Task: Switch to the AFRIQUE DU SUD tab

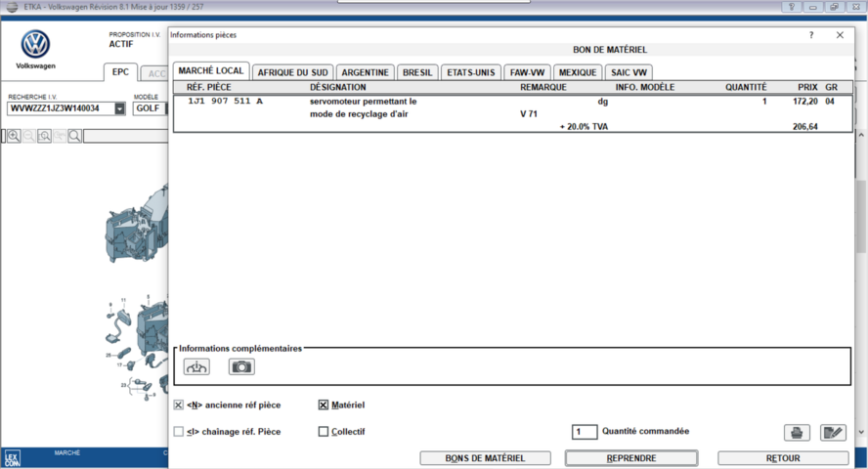Action: 293,72
